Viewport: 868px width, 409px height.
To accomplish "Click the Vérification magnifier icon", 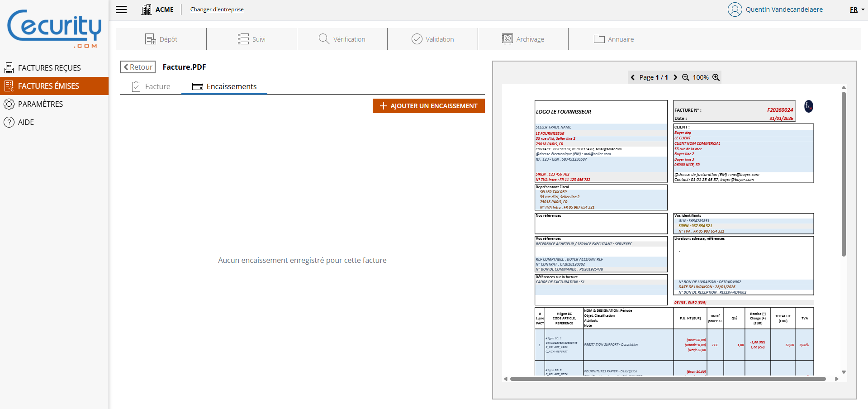I will click(x=324, y=39).
